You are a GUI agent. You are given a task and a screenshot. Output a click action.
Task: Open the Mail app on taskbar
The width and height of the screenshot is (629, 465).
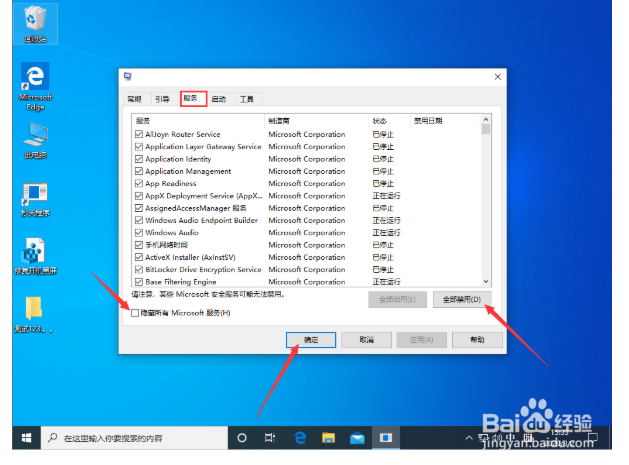(x=357, y=438)
